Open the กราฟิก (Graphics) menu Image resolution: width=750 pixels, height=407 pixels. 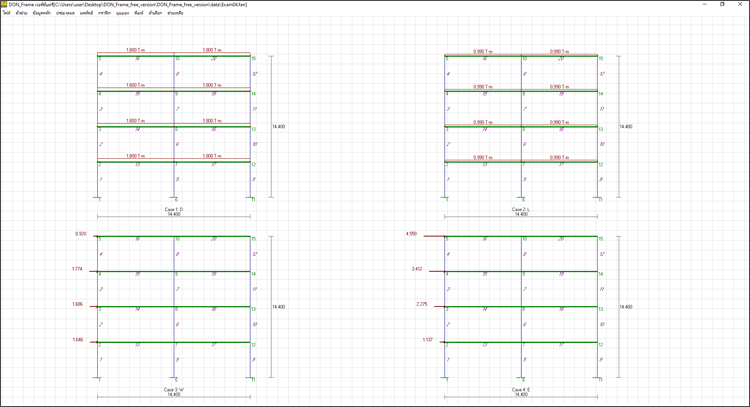pos(104,12)
